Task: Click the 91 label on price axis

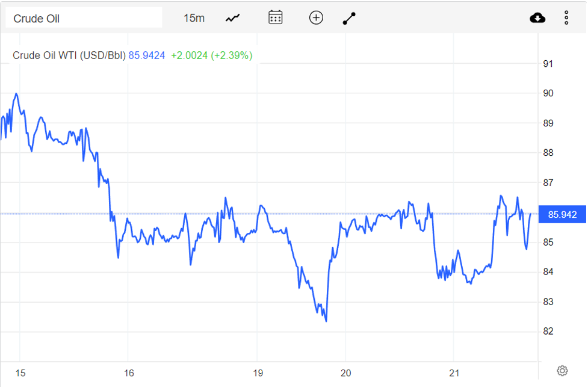Action: click(548, 64)
